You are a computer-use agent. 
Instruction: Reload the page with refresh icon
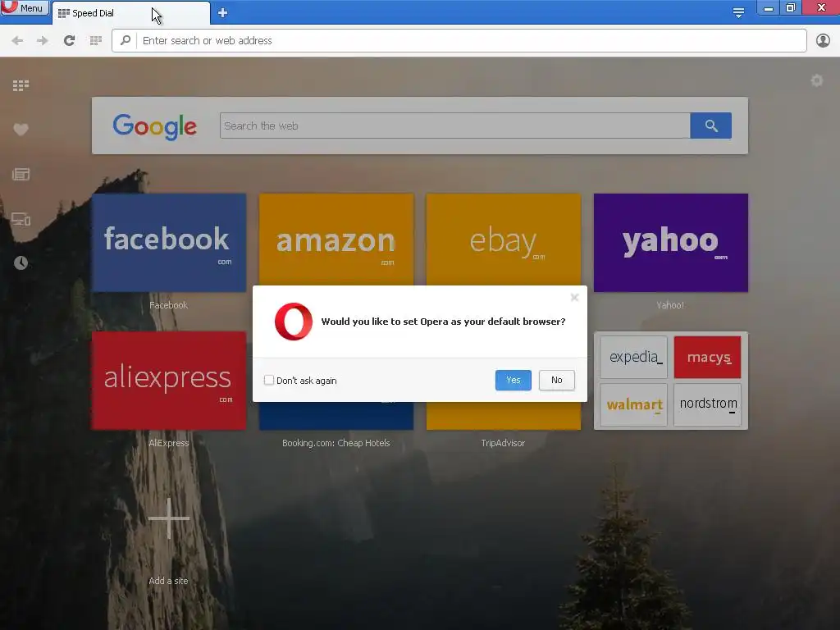point(69,41)
